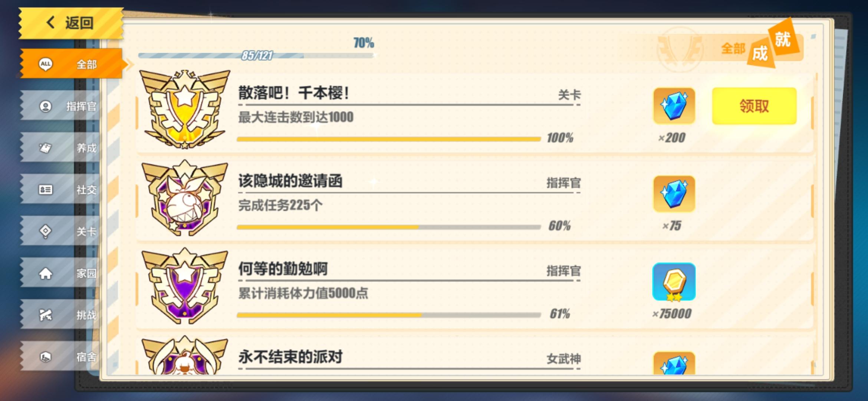
Task: Click the 60% task progress bar
Action: point(389,227)
